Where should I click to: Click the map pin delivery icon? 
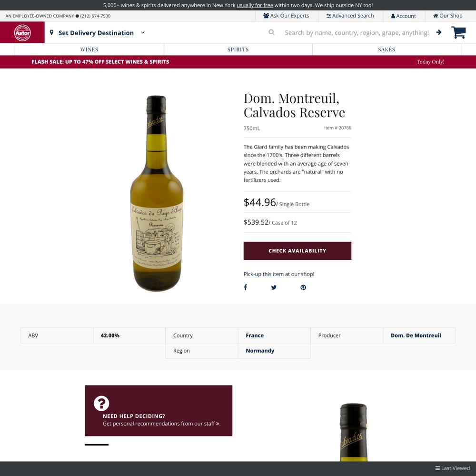tap(51, 32)
